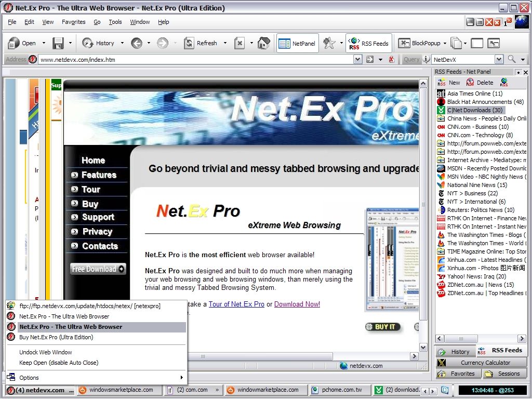Click the web page vertical scrollbar thumb
The image size is (532, 399).
(423, 204)
